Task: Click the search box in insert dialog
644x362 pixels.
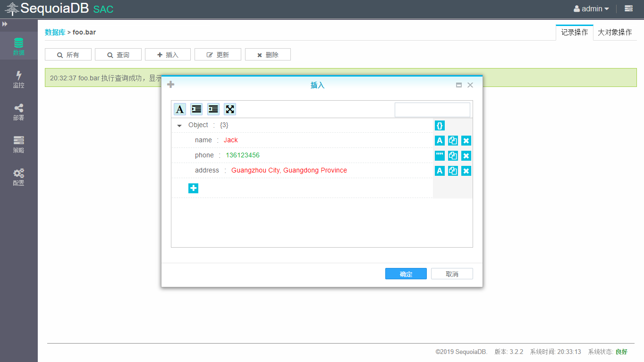Action: 432,110
